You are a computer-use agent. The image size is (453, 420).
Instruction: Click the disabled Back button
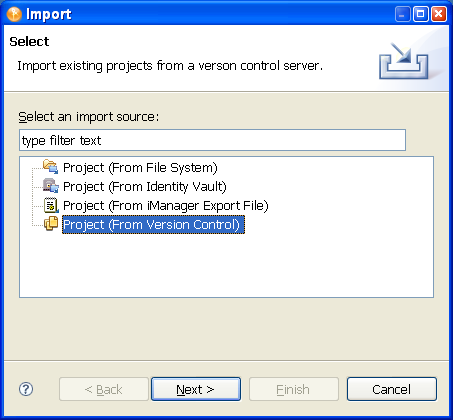[x=104, y=389]
